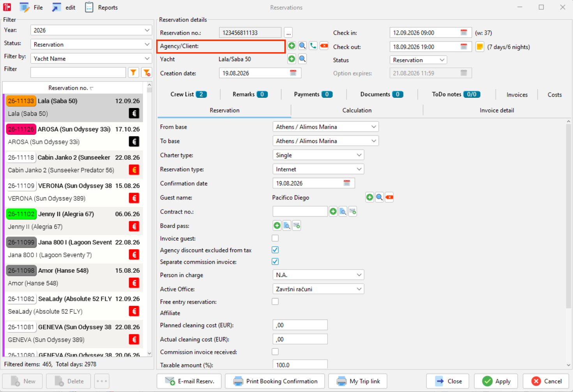Open the Costs tab
Image resolution: width=573 pixels, height=392 pixels.
click(554, 95)
